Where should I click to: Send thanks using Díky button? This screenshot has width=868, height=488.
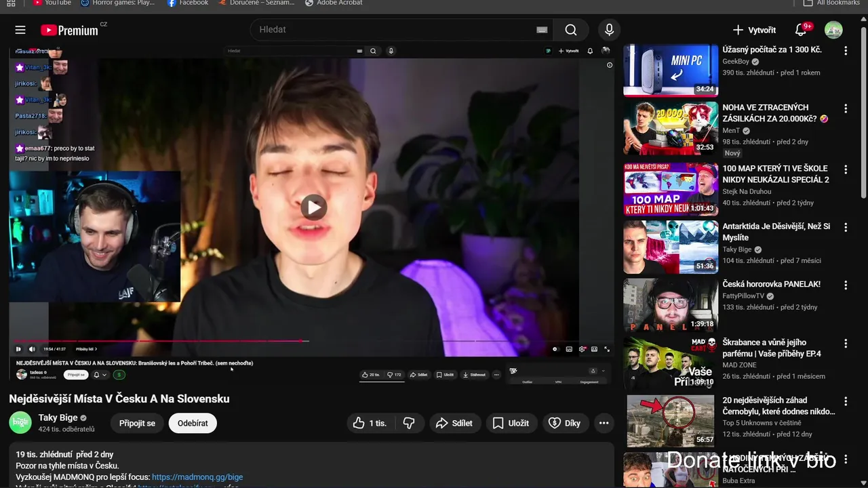point(565,423)
